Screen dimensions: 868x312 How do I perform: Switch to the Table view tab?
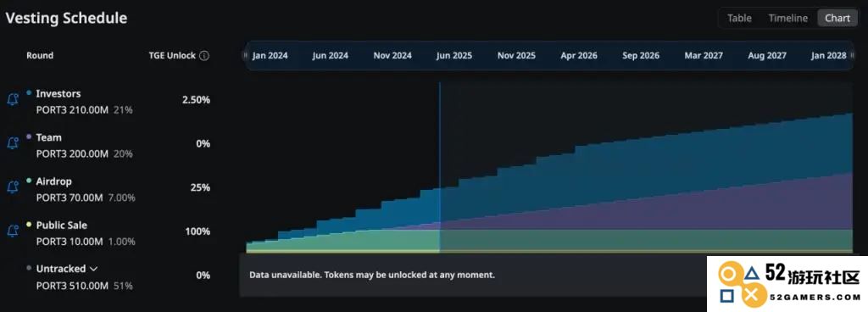click(739, 19)
